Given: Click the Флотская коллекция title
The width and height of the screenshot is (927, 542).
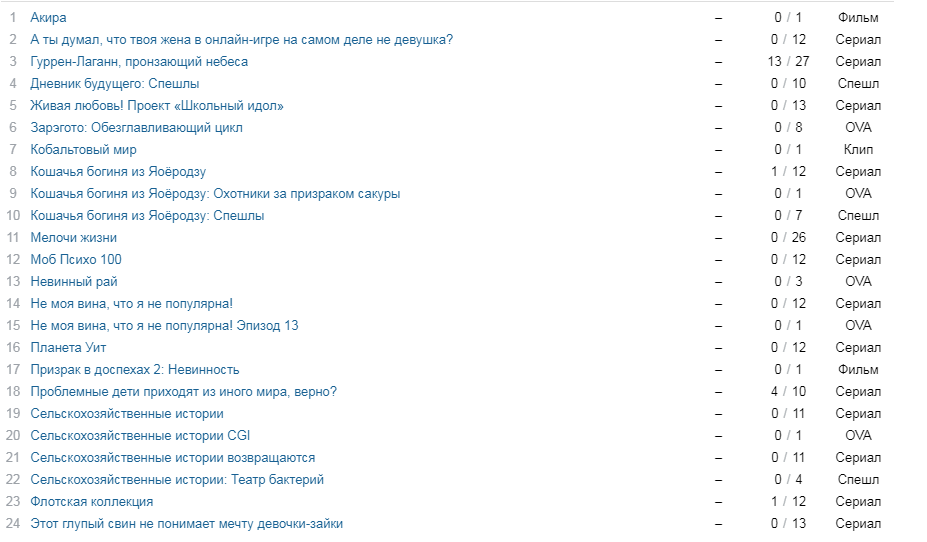Looking at the screenshot, I should click(x=92, y=502).
